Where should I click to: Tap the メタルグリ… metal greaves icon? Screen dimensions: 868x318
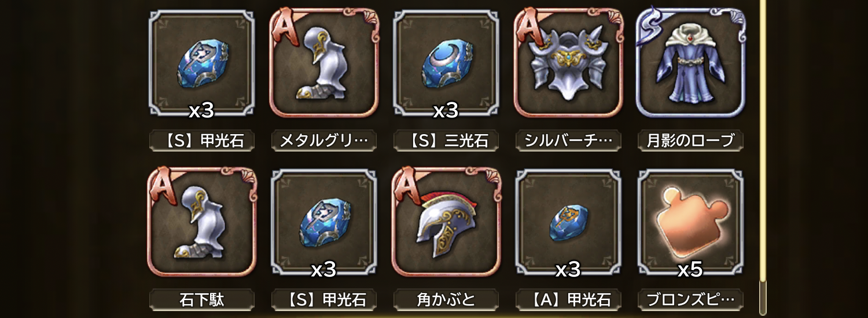(324, 62)
